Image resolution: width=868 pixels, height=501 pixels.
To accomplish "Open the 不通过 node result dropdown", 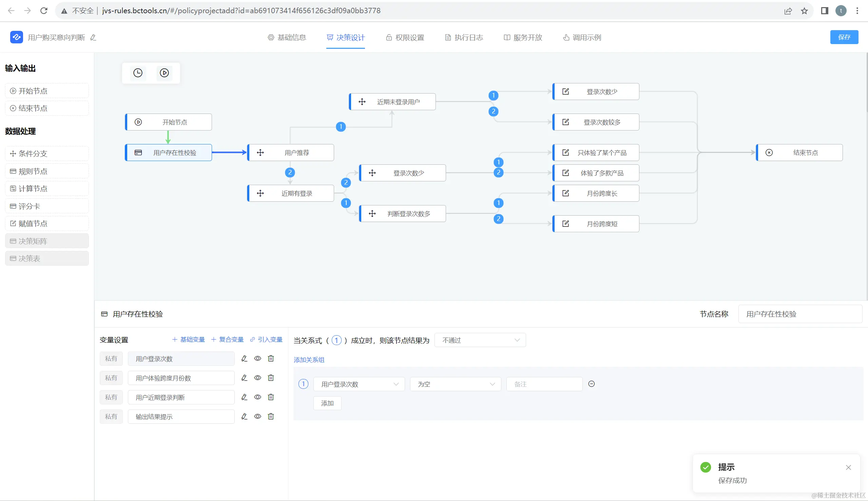I will click(x=480, y=340).
